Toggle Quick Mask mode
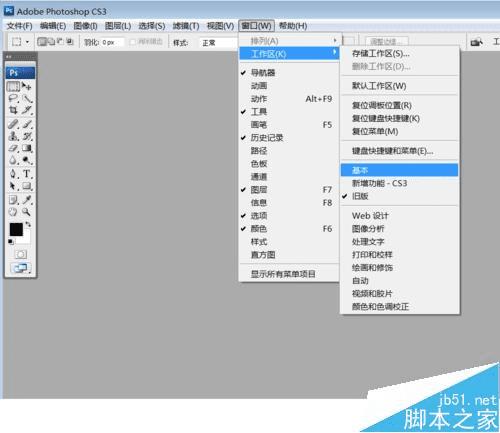This screenshot has height=433, width=500. pos(21,254)
